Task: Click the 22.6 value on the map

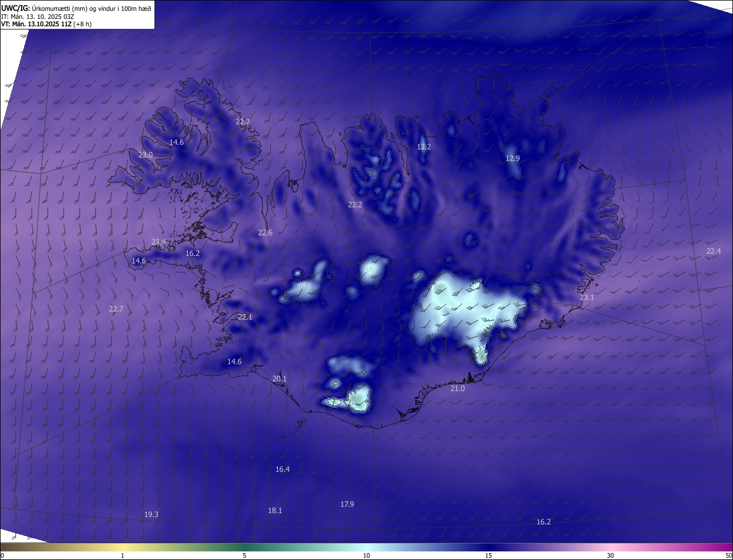Action: click(265, 232)
